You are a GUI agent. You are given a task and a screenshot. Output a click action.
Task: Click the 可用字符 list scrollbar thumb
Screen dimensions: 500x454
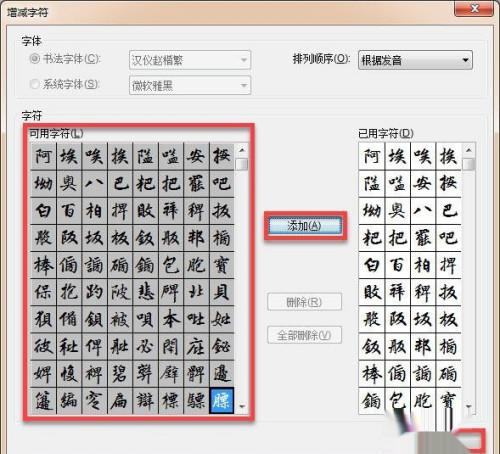[242, 164]
